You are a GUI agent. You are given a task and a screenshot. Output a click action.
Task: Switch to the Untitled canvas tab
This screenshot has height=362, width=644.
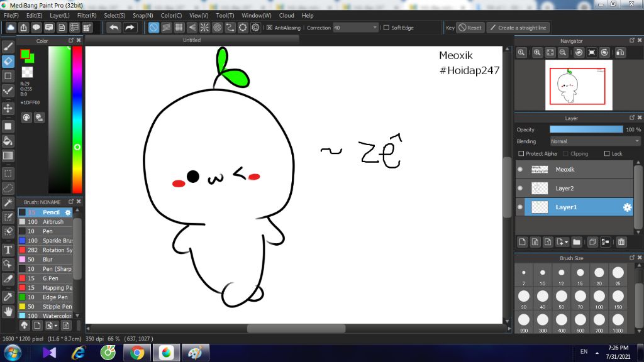tap(192, 40)
